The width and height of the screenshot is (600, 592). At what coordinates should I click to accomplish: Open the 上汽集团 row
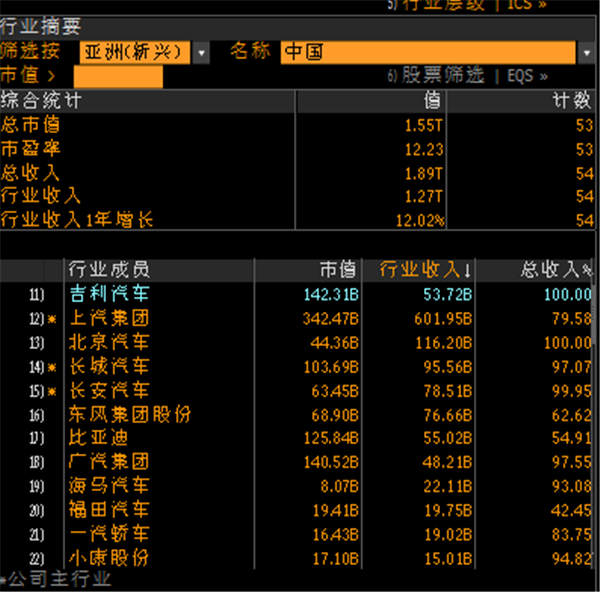(x=297, y=318)
